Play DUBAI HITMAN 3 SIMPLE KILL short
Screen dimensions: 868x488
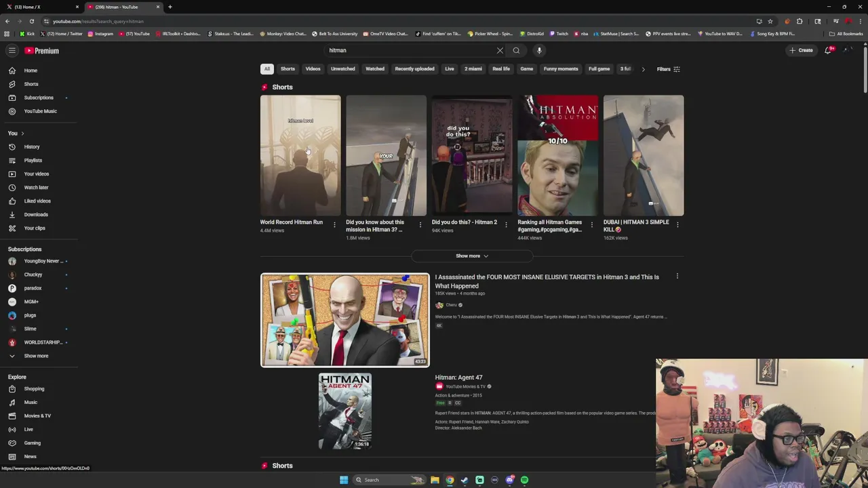coord(644,156)
